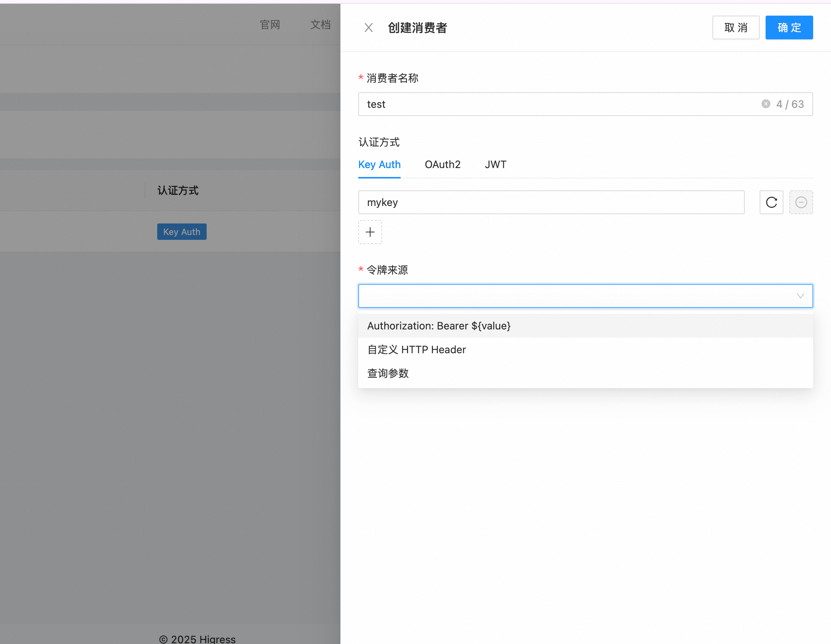
Task: Click the 令牌来源 dropdown chevron
Action: (x=800, y=296)
